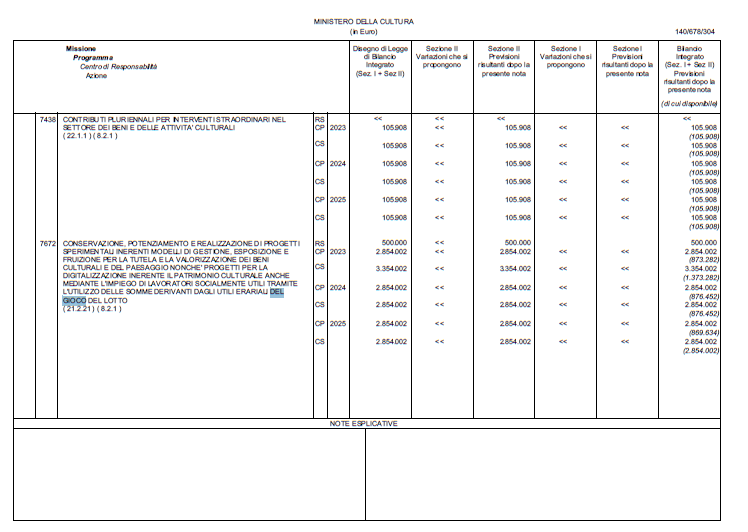Click the MINISTERO DELLA CULTURA title
The image size is (748, 532).
click(x=364, y=21)
